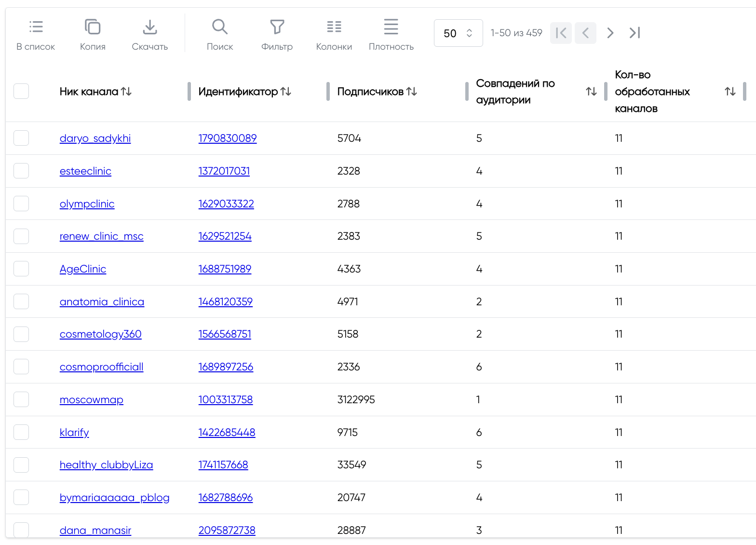Check the cosmoproofficiall row checkbox
This screenshot has width=756, height=545.
(21, 367)
